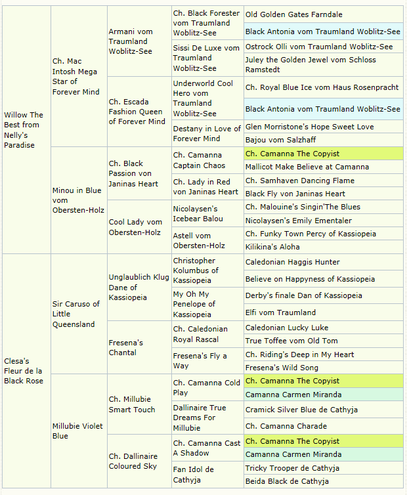Open Unglaublich Klug Dane of Kassiopeia
The image size is (407, 495).
point(139,287)
